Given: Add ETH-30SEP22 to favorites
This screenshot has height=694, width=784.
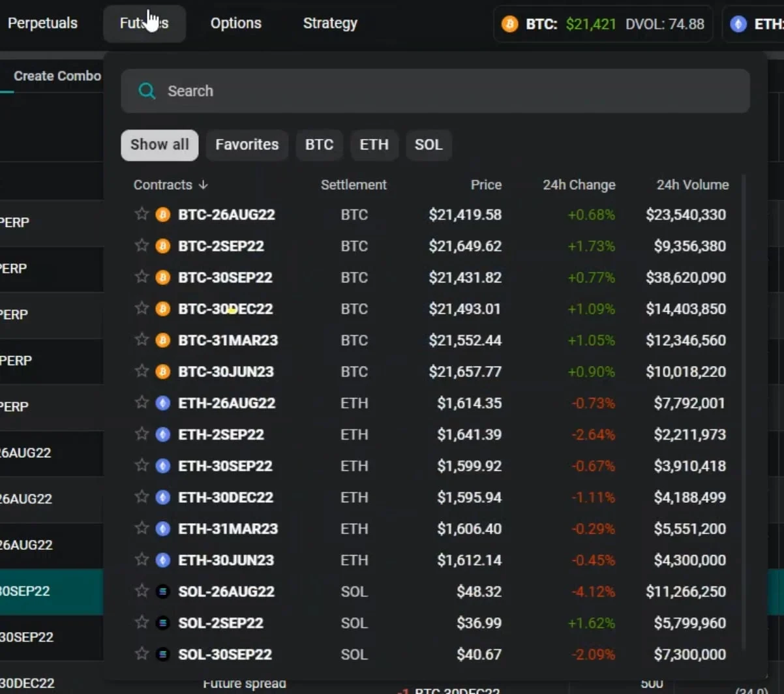Looking at the screenshot, I should pyautogui.click(x=142, y=465).
